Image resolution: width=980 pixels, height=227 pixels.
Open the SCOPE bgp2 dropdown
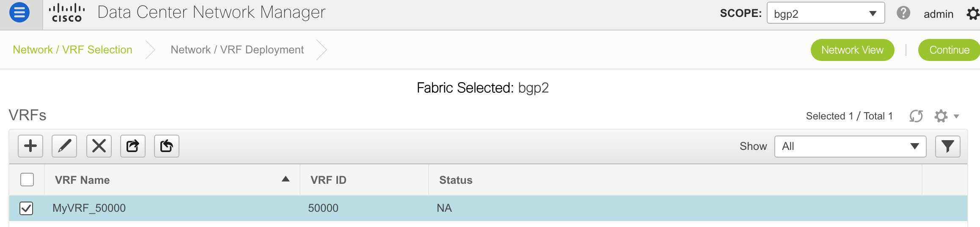(826, 13)
